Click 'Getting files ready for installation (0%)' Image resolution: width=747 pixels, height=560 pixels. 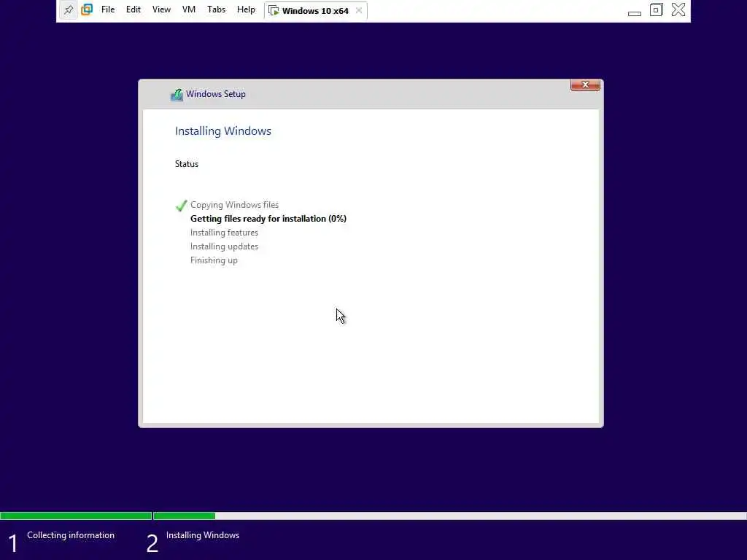(x=268, y=219)
